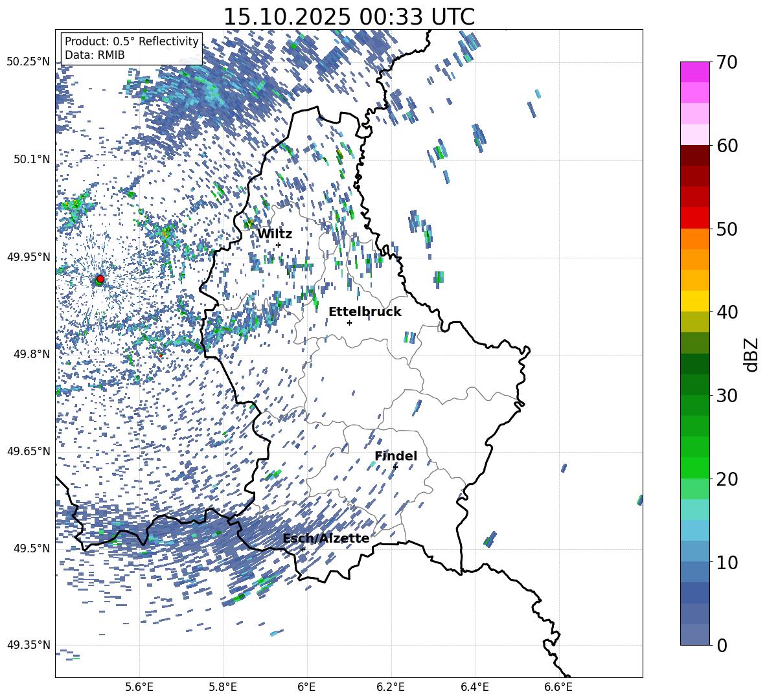Click the 6.6°E longitude label
The image size is (767, 700).
558,687
